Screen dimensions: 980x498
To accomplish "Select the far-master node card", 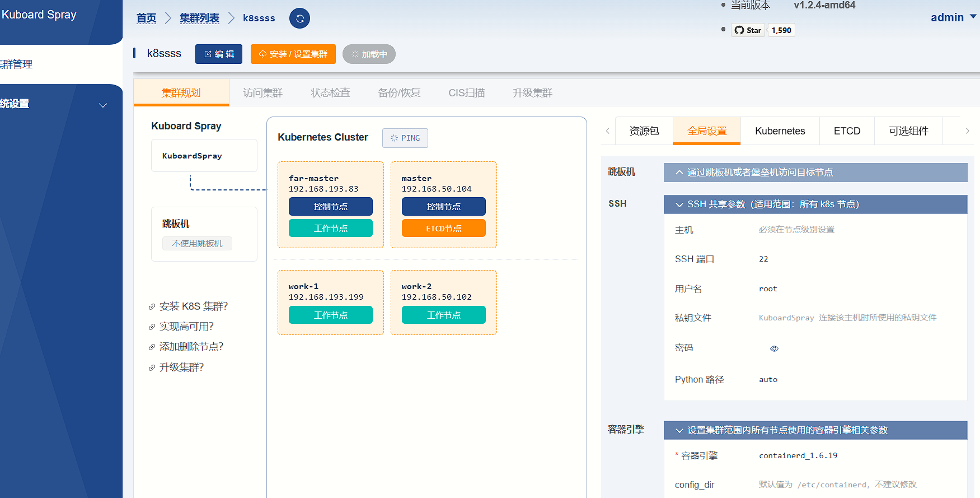I will (330, 183).
